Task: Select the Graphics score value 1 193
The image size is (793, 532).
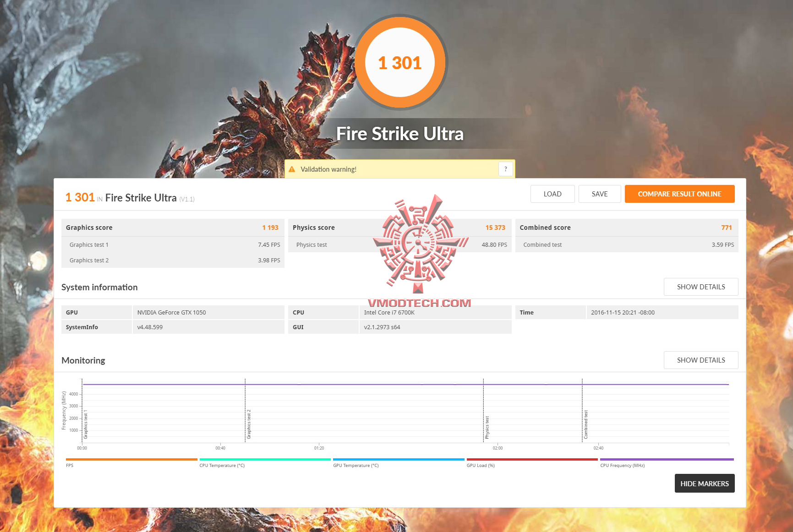Action: pos(270,228)
